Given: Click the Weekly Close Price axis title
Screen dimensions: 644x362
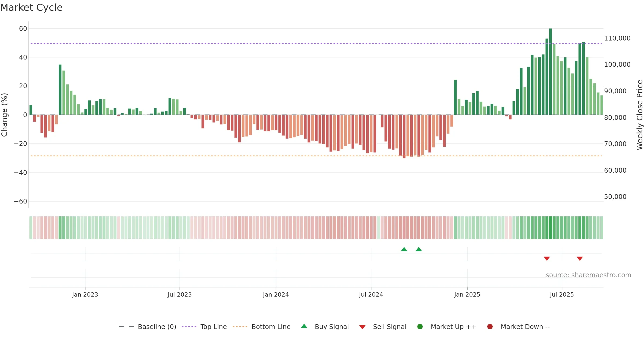Looking at the screenshot, I should tap(640, 115).
